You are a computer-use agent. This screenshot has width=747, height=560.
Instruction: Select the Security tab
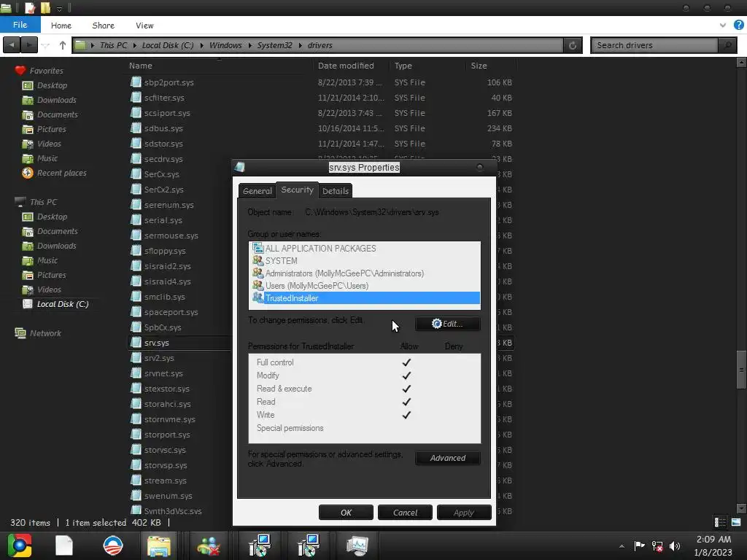298,190
